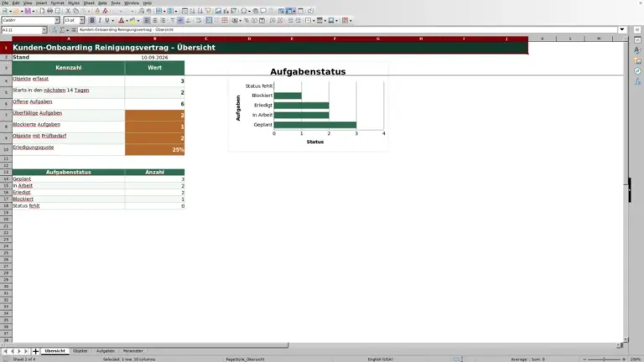Click the Sort Ascending icon
This screenshot has height=362, width=644.
pyautogui.click(x=192, y=11)
